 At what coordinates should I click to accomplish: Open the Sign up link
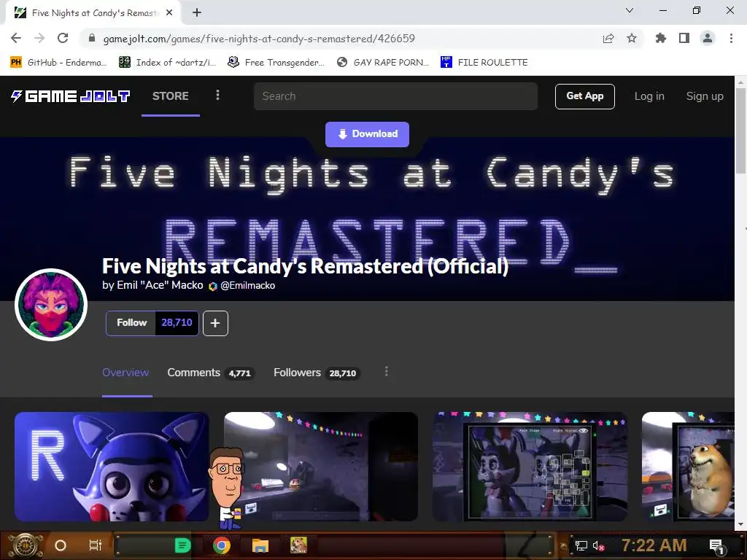[705, 96]
